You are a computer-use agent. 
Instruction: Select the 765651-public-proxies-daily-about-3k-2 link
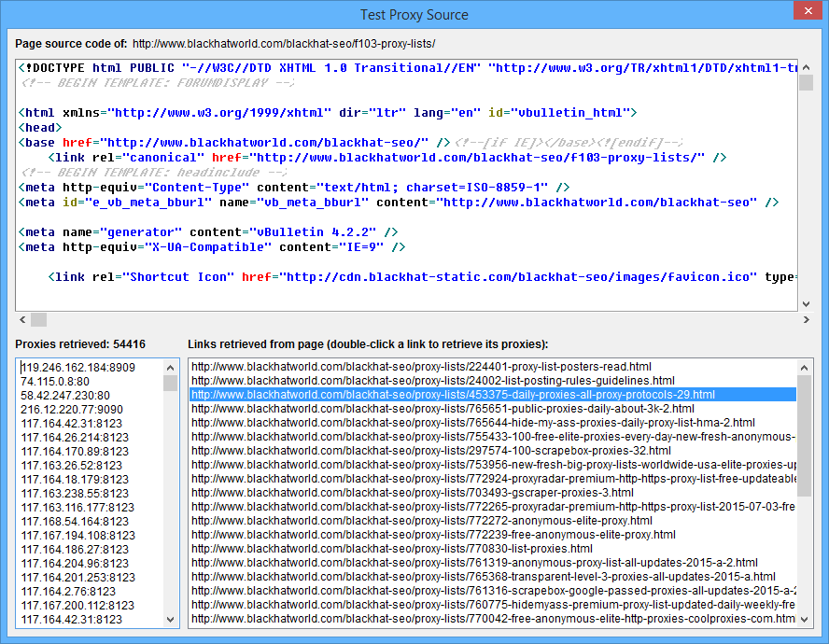tap(493, 409)
